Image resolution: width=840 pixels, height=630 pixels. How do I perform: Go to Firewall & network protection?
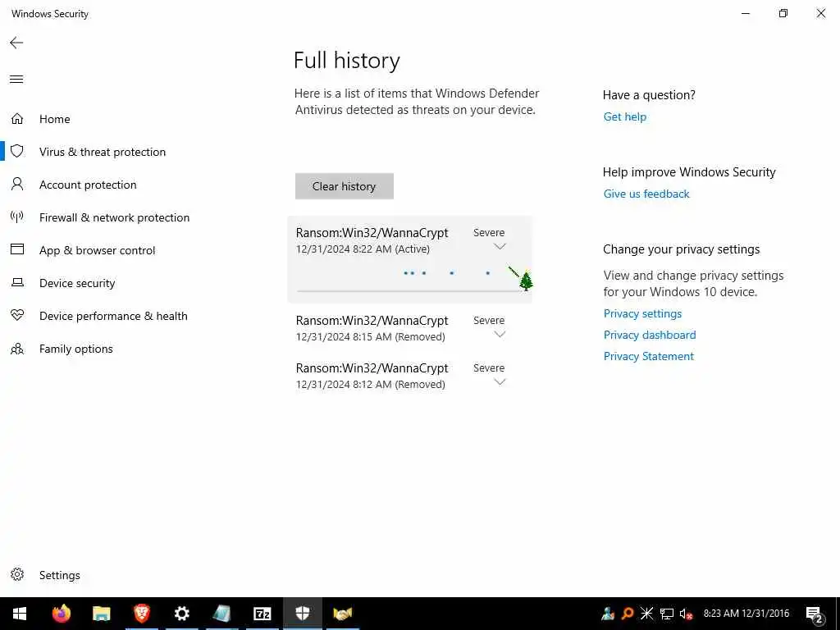click(x=114, y=217)
